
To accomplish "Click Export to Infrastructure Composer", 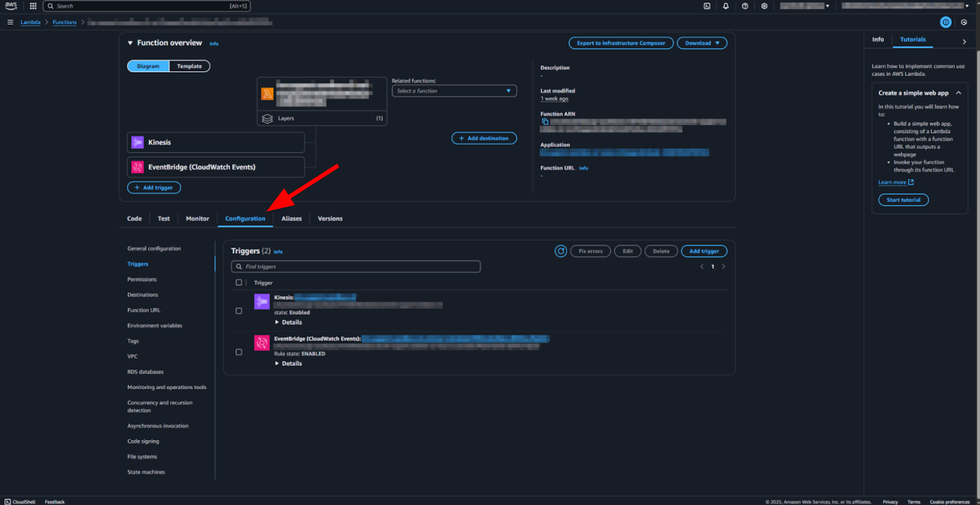I will click(x=621, y=43).
